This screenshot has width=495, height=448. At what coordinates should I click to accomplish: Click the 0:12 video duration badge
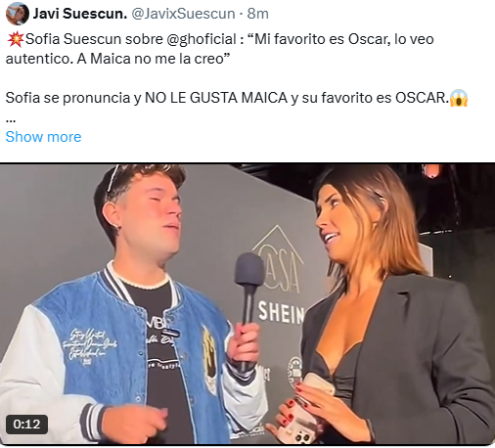[x=26, y=425]
